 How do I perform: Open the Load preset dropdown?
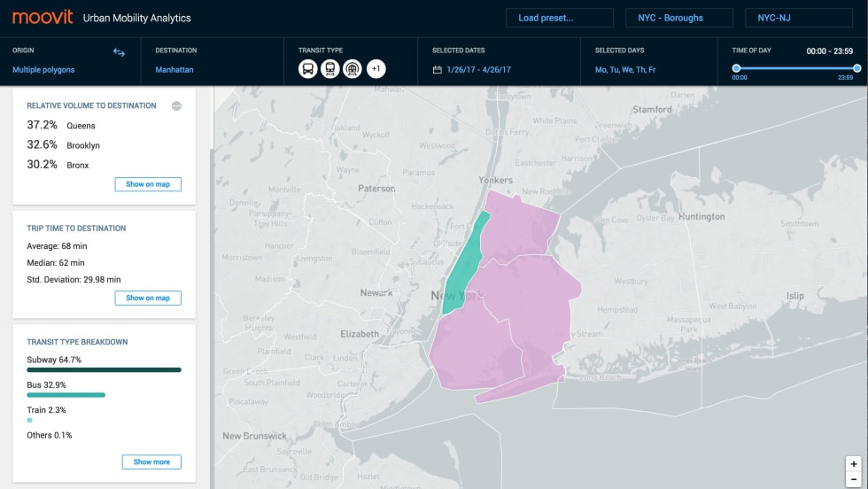pyautogui.click(x=560, y=18)
